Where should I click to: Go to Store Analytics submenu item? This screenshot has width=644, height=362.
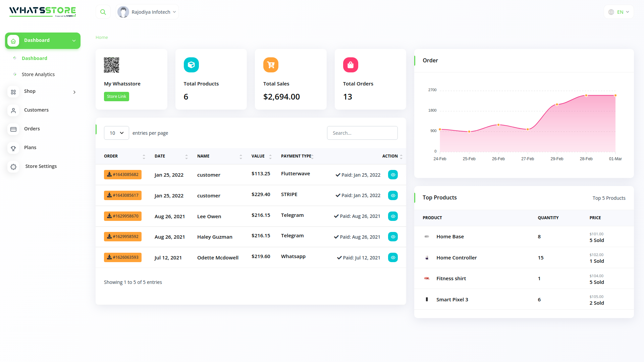(x=38, y=74)
